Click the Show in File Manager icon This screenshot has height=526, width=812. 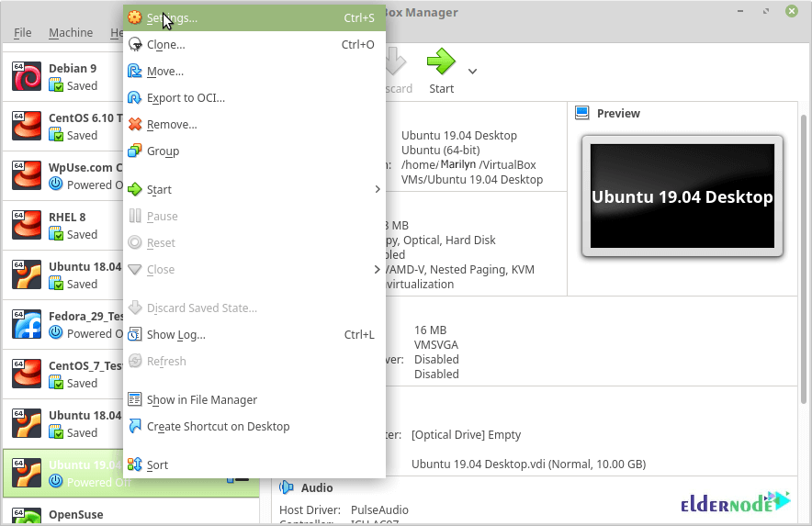135,399
